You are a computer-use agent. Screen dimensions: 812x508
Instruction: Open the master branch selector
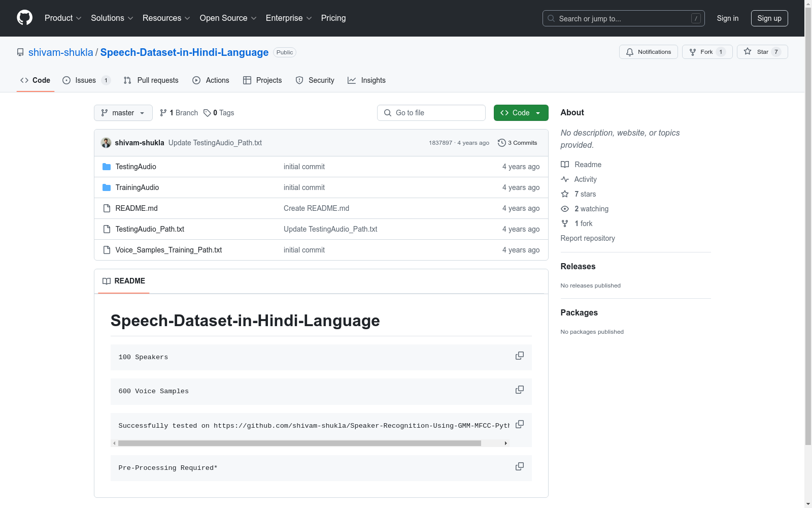[x=123, y=113]
